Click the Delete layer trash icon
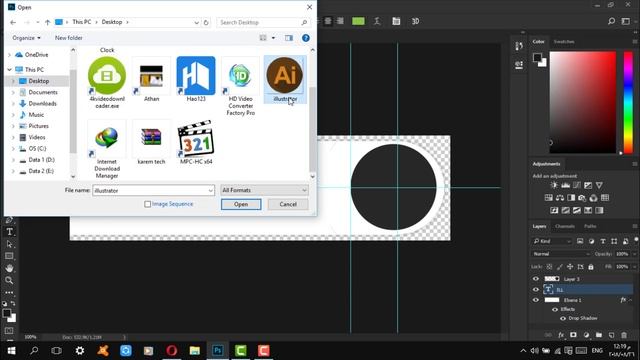 [624, 335]
